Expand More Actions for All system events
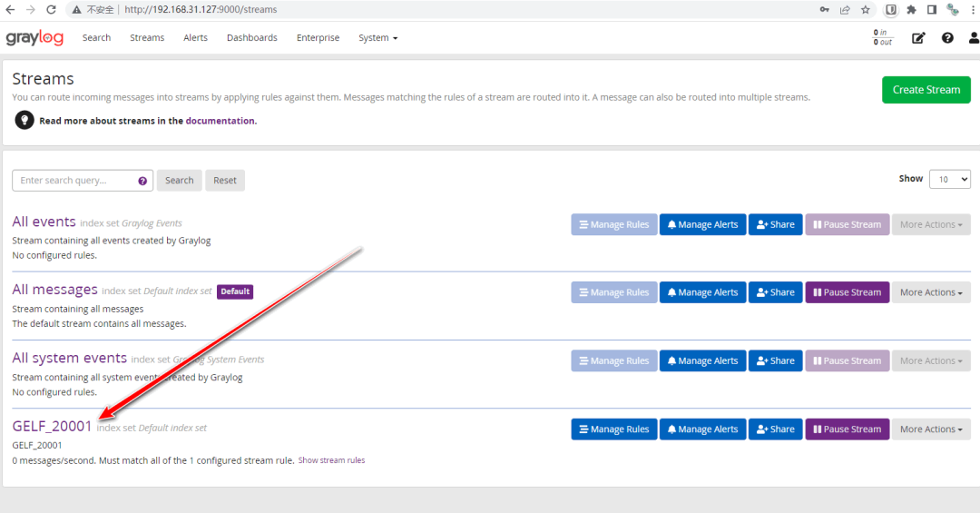The height and width of the screenshot is (513, 980). tap(931, 360)
